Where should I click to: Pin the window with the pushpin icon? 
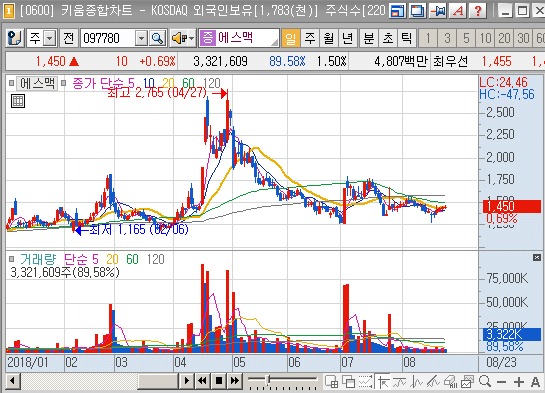pos(438,10)
